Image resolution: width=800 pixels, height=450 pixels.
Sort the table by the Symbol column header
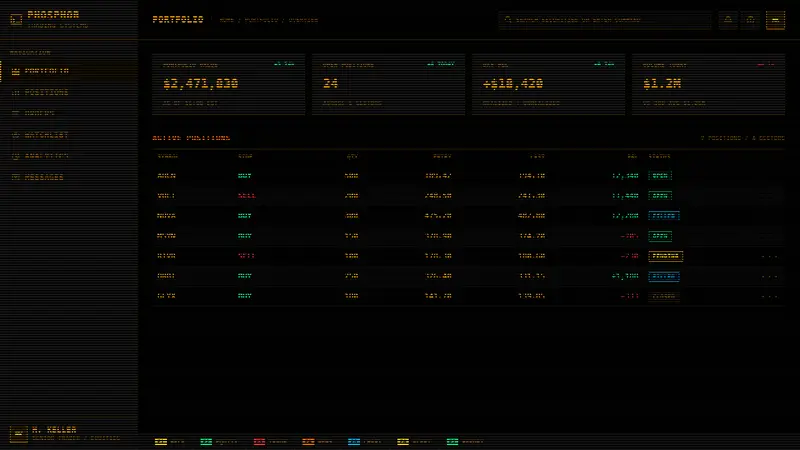click(x=167, y=157)
